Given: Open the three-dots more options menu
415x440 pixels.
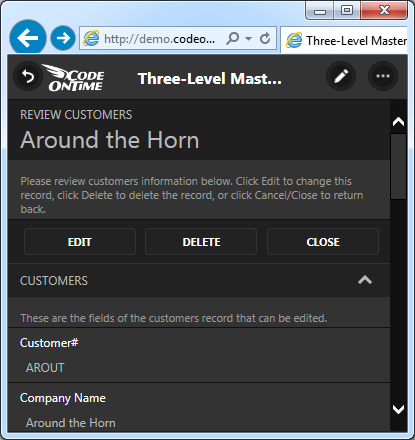Looking at the screenshot, I should pos(383,76).
